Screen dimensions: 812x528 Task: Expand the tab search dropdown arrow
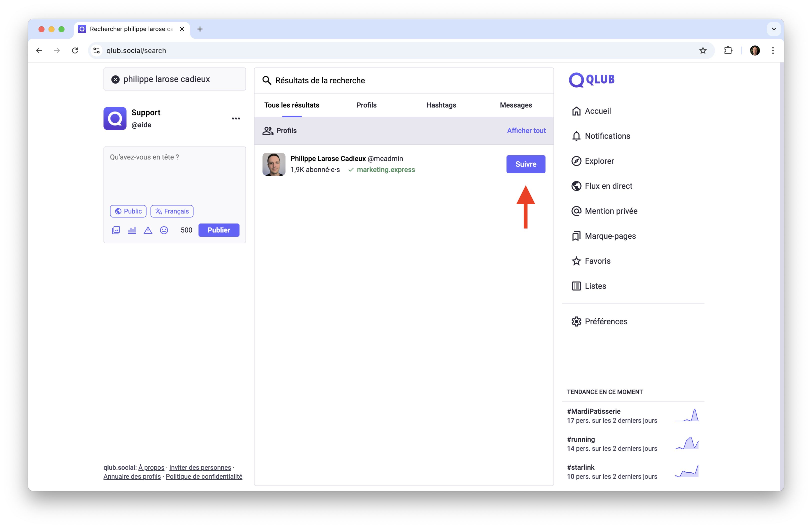pyautogui.click(x=774, y=29)
